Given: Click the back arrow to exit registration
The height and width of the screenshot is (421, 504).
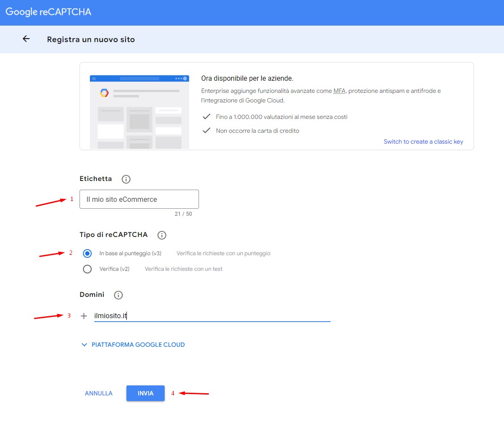Looking at the screenshot, I should coord(26,39).
